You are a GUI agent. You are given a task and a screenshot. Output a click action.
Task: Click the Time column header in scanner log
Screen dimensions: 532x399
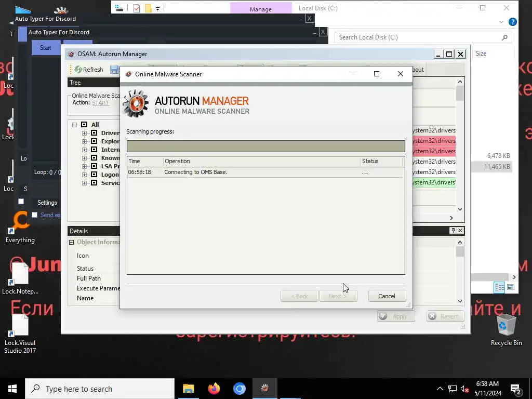click(145, 161)
